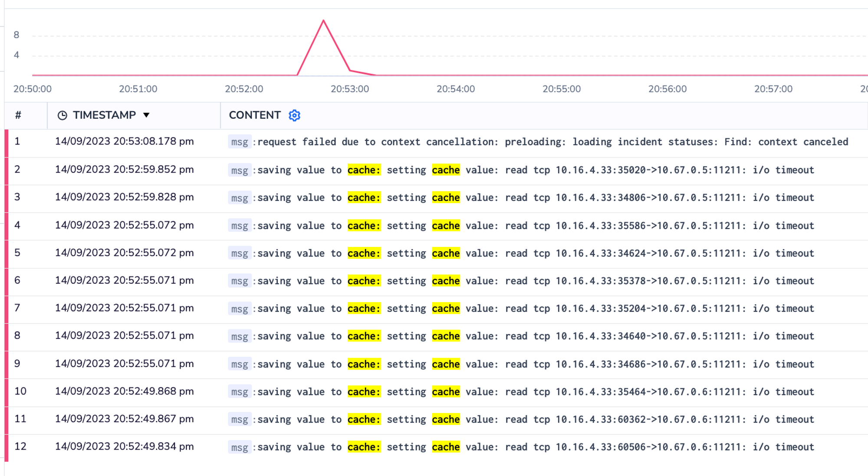Screen dimensions: 868x476
Task: Click the clock icon beside TIMESTAMP
Action: (62, 115)
